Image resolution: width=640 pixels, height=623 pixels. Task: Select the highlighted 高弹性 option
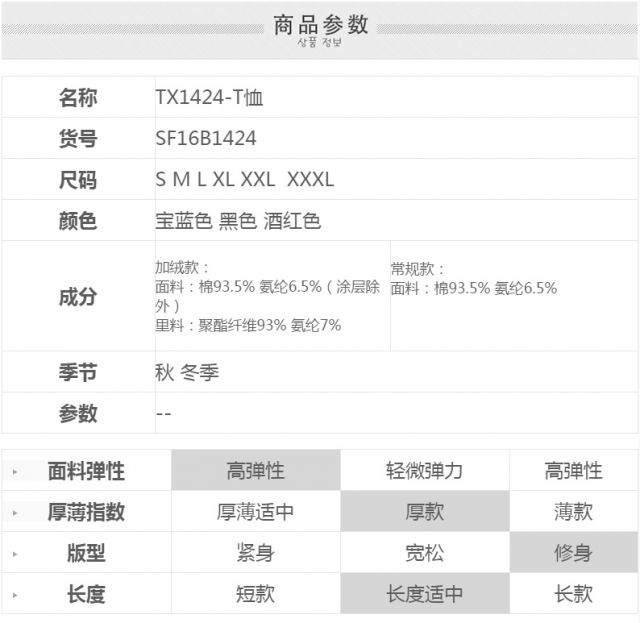pyautogui.click(x=255, y=471)
